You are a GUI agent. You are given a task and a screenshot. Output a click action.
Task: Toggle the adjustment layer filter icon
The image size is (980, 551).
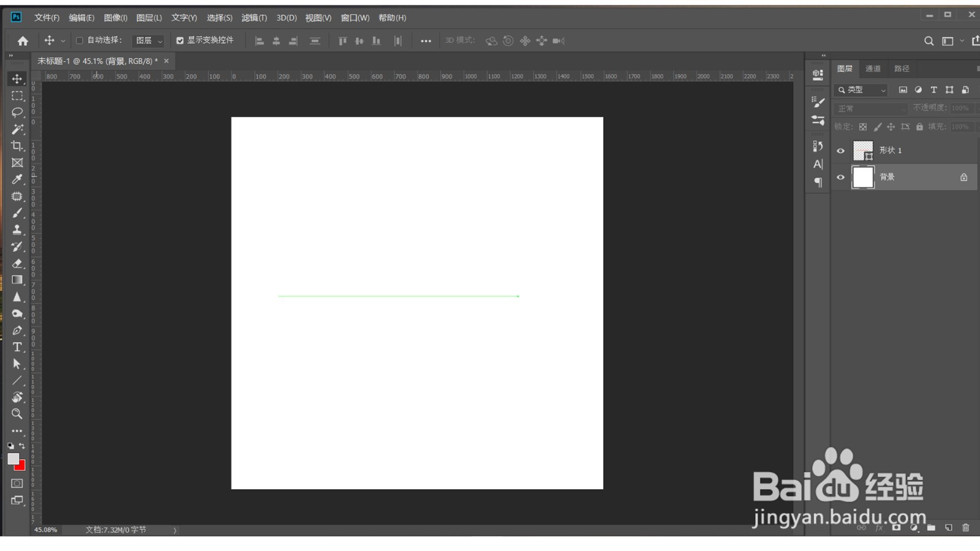[x=918, y=90]
